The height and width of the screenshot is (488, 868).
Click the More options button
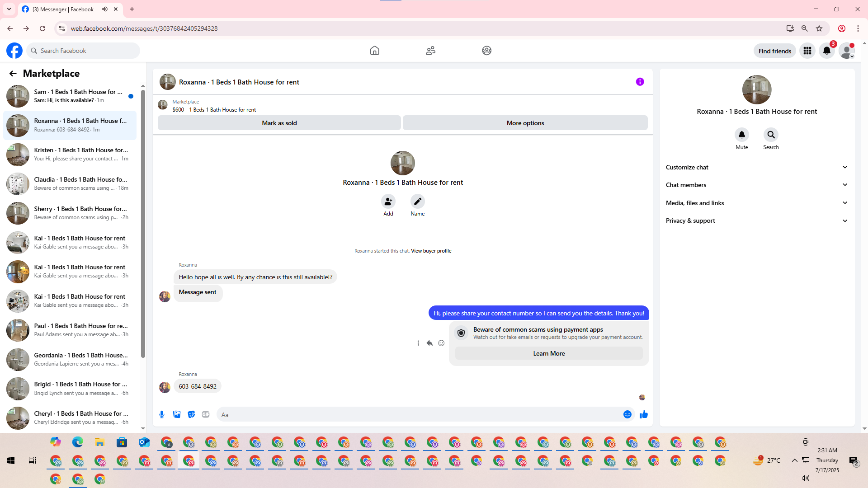point(525,123)
